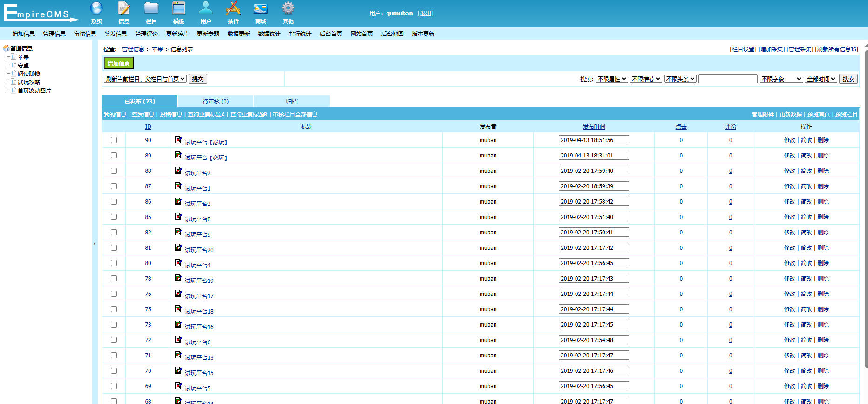Click the edit icon beside 试玩平台2
This screenshot has width=868, height=404.
(178, 170)
